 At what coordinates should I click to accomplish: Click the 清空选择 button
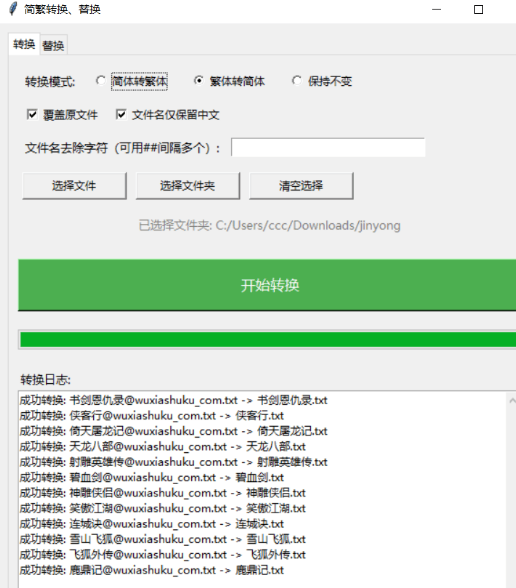[x=301, y=186]
